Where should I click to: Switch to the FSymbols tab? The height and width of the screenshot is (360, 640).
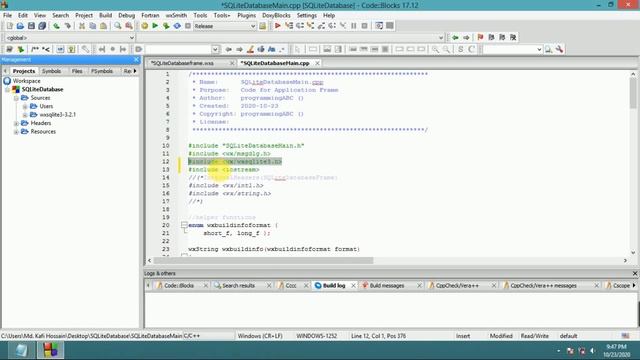click(102, 71)
